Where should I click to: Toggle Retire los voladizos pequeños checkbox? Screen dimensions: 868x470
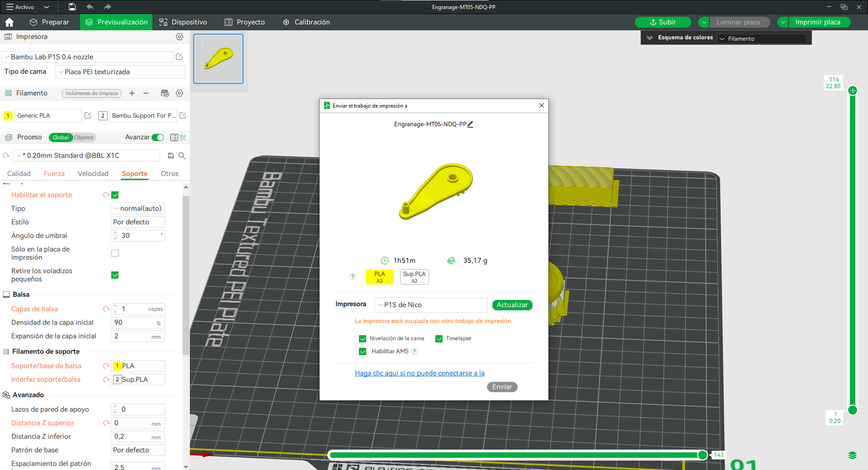pyautogui.click(x=115, y=275)
